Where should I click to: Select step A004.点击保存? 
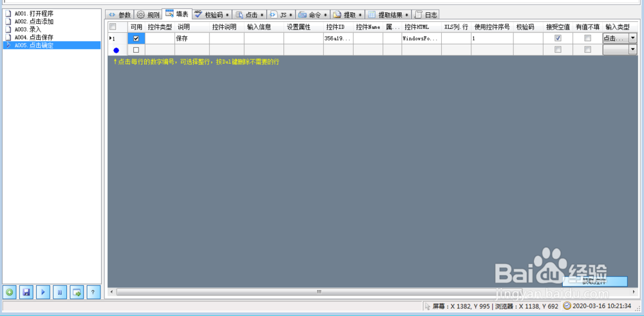tap(34, 37)
